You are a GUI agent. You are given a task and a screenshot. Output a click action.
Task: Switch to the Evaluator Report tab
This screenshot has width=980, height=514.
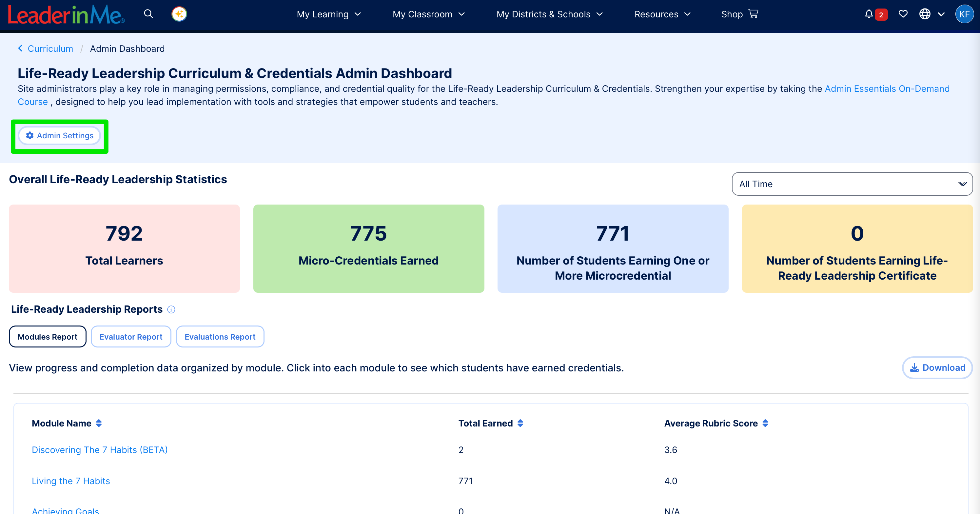(x=131, y=337)
